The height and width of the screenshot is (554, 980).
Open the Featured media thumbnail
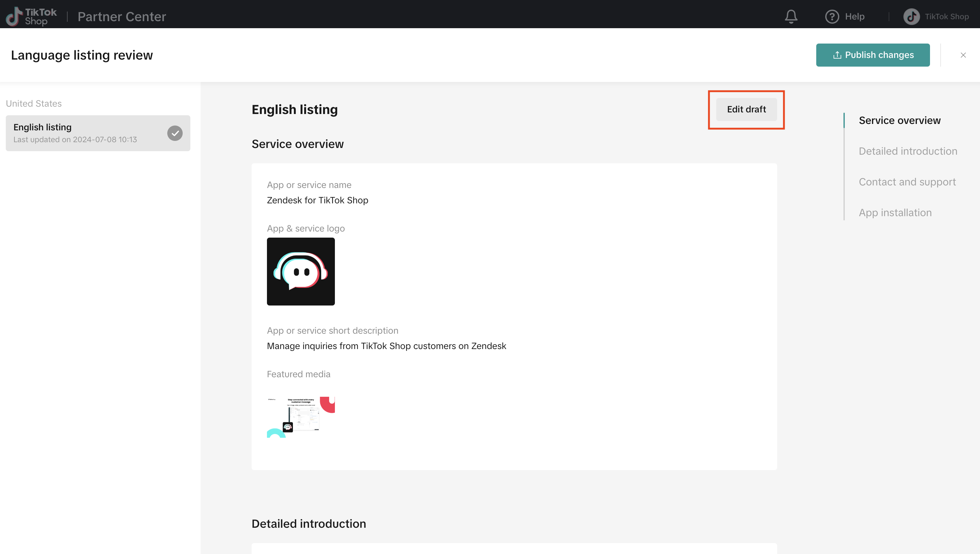coord(301,417)
